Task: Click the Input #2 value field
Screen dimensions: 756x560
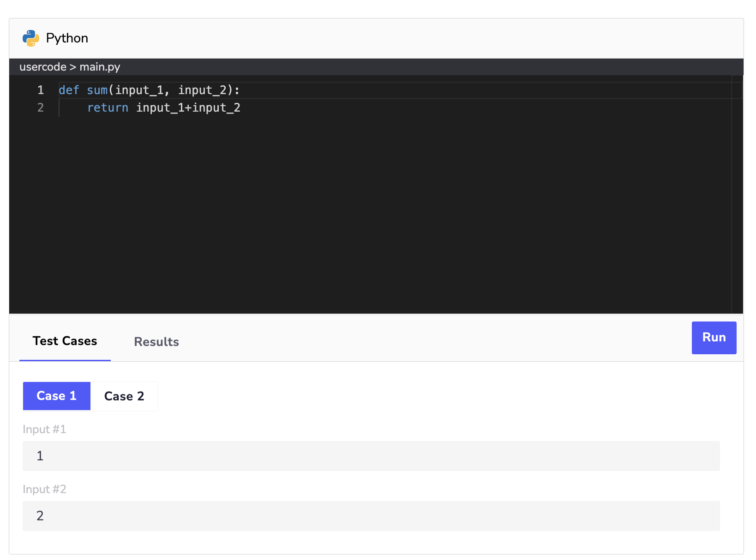Action: click(371, 516)
